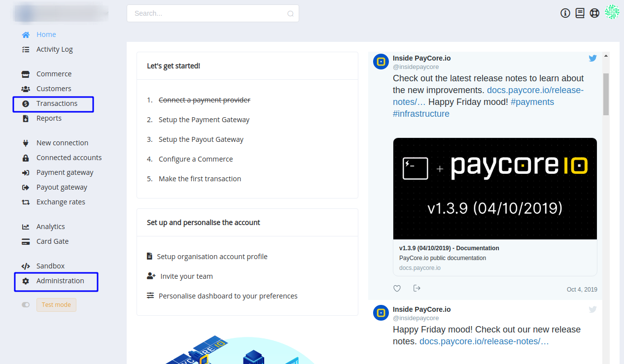This screenshot has height=364, width=624.
Task: Click the #infrastructure hashtag
Action: (x=421, y=114)
